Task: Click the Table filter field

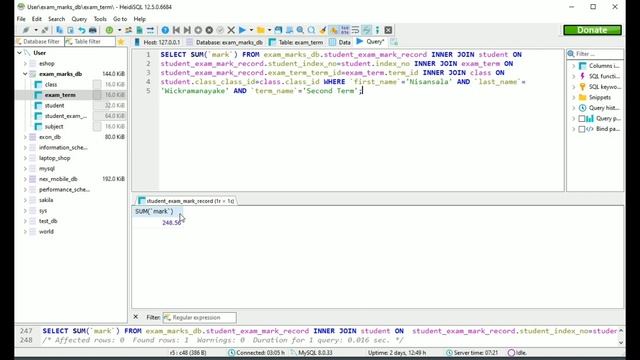Action: click(x=90, y=42)
